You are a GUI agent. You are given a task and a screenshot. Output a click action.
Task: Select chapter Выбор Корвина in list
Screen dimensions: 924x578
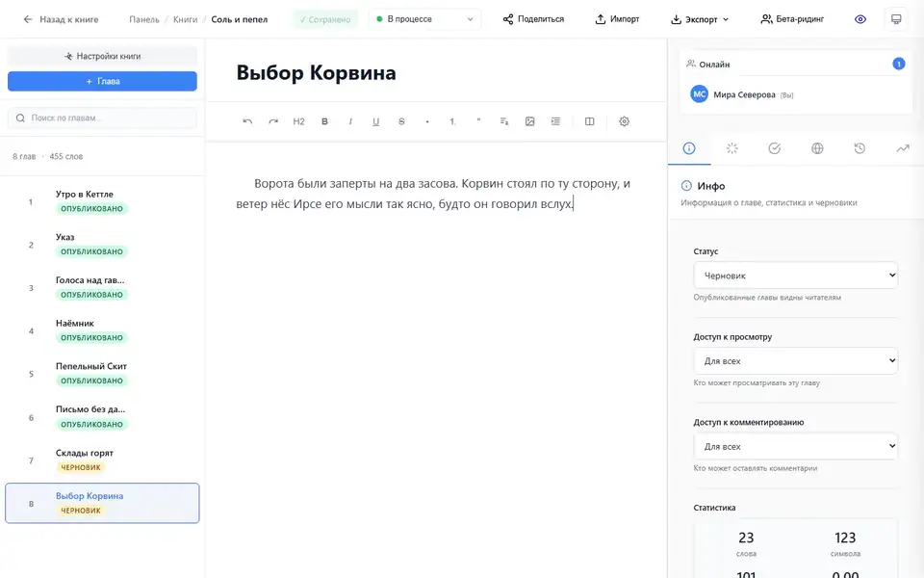click(x=103, y=503)
